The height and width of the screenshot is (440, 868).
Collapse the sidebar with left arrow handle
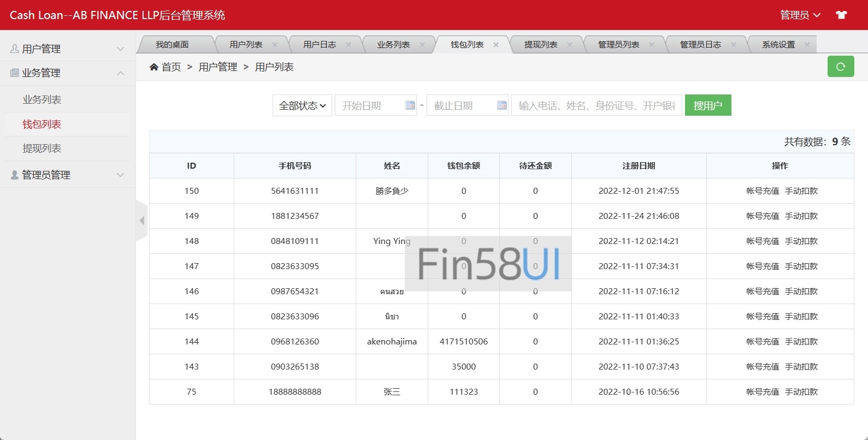click(x=142, y=221)
